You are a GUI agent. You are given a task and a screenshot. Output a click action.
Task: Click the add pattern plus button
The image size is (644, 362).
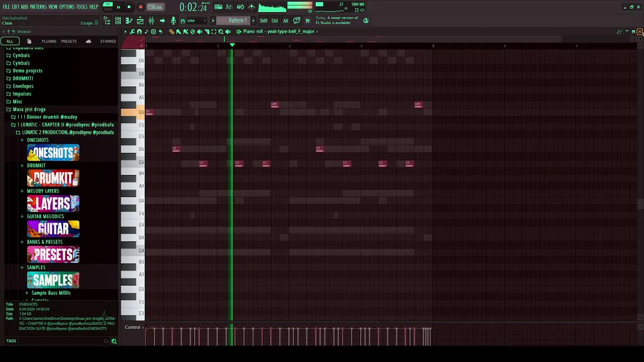[253, 21]
